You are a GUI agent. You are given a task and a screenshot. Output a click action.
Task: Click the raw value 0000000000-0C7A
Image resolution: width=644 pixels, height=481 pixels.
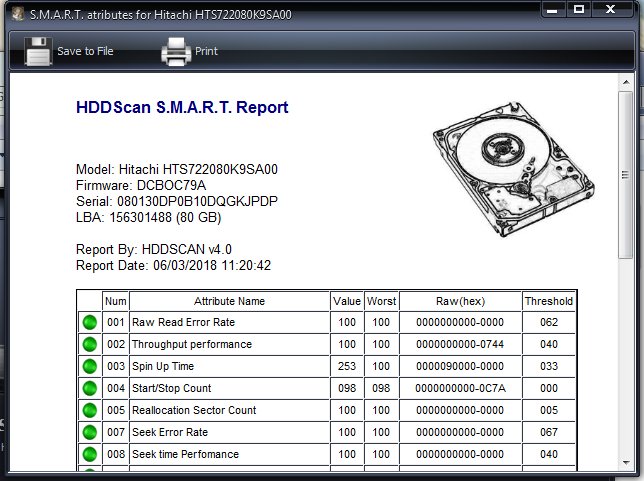[x=460, y=388]
